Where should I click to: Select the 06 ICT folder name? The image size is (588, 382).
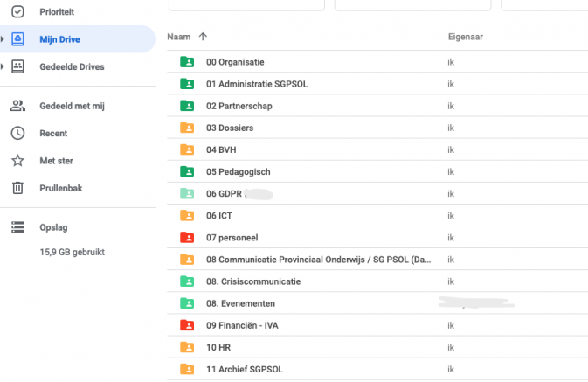[219, 215]
